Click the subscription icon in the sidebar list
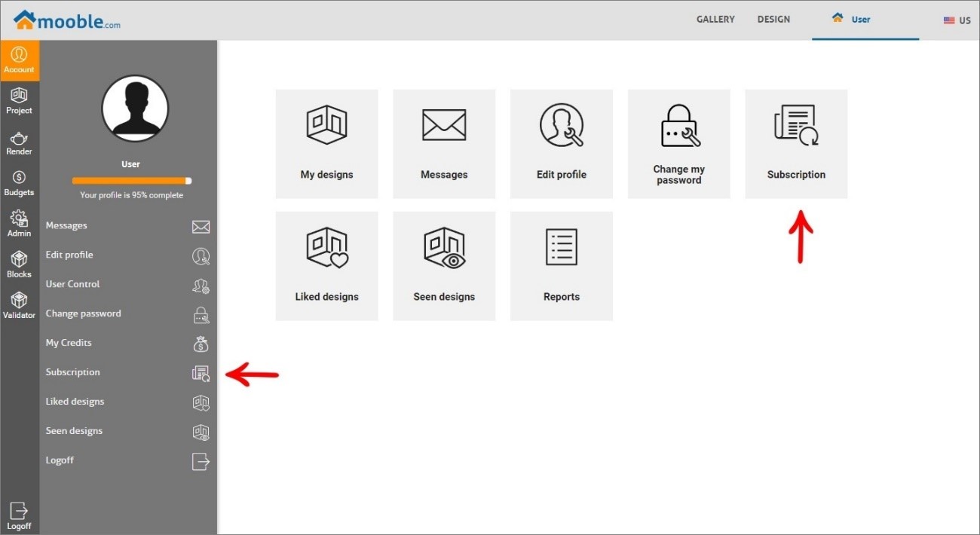The width and height of the screenshot is (980, 535). 201,373
